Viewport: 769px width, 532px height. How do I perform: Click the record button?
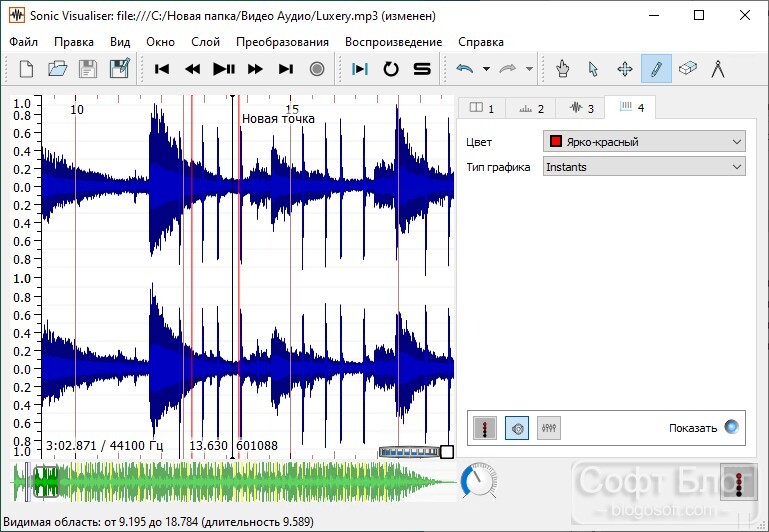[317, 69]
